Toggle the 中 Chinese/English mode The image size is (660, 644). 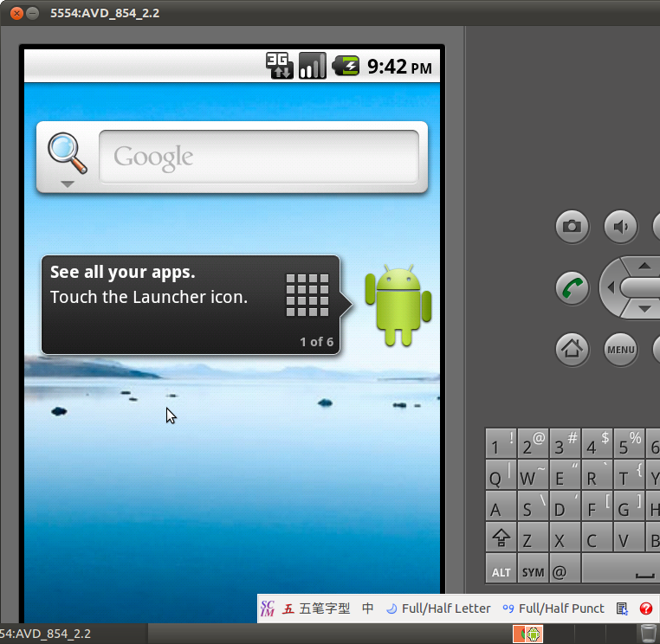[x=367, y=609]
